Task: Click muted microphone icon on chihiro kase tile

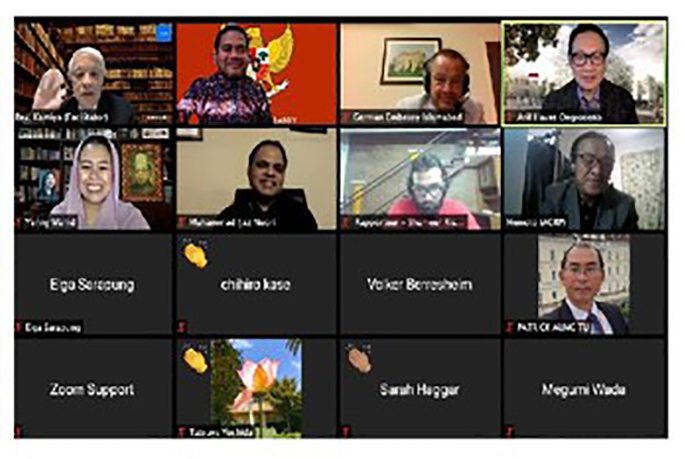Action: 182,327
